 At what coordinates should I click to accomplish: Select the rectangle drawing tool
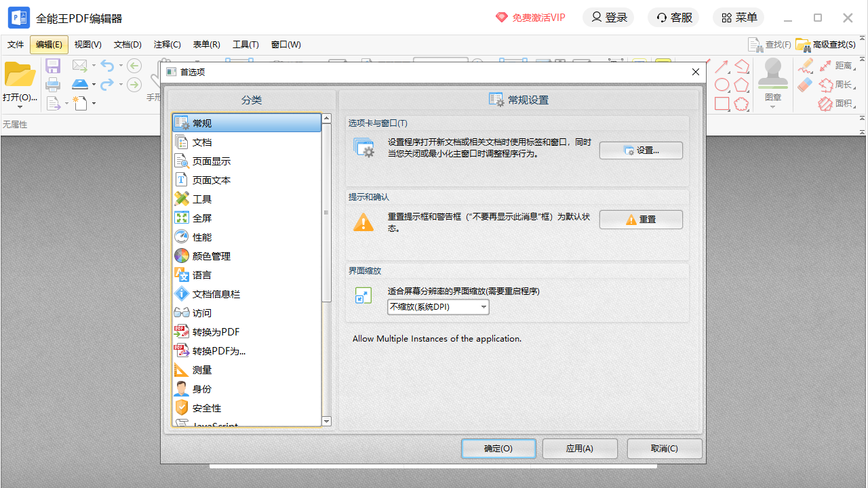point(722,103)
